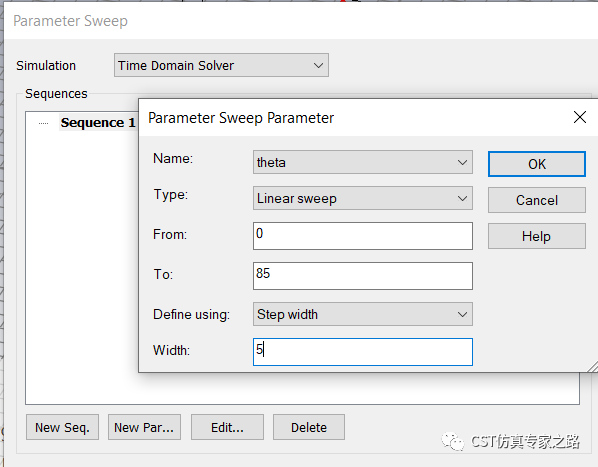Click the From input field

click(363, 236)
